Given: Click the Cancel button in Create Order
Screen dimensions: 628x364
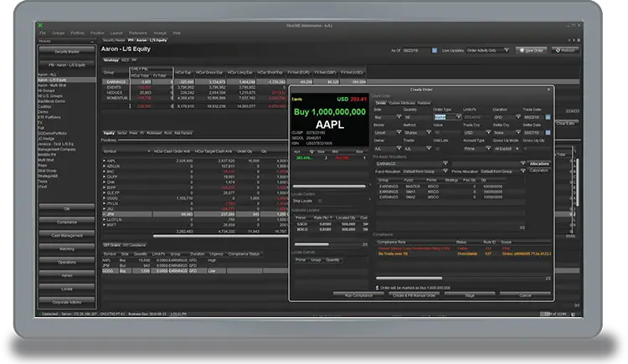Looking at the screenshot, I should pyautogui.click(x=525, y=295).
